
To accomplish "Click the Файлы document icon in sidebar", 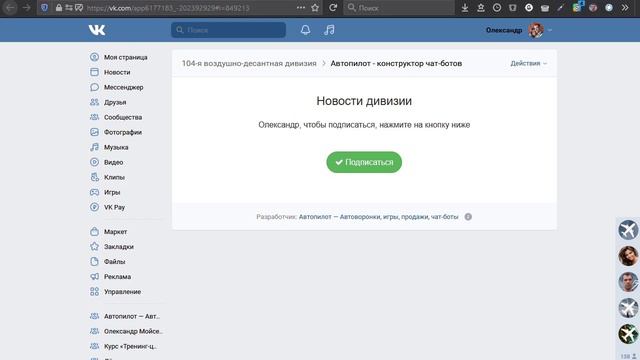I will point(94,262).
